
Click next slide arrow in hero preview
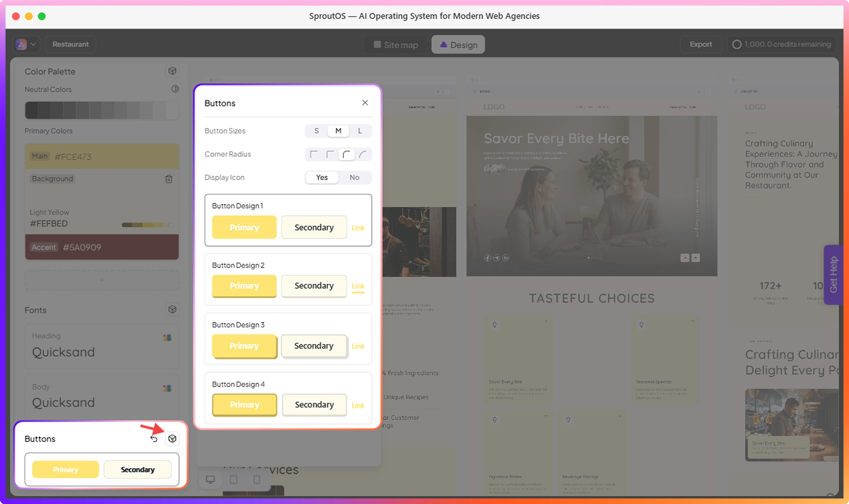[x=696, y=258]
